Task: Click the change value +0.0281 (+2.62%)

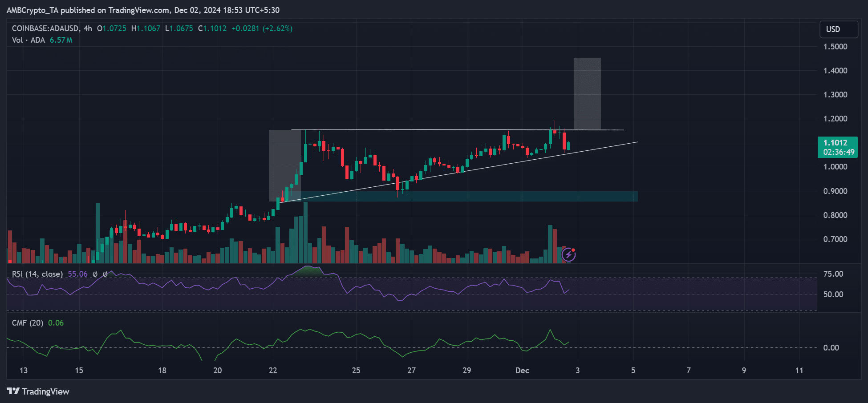Action: coord(262,28)
